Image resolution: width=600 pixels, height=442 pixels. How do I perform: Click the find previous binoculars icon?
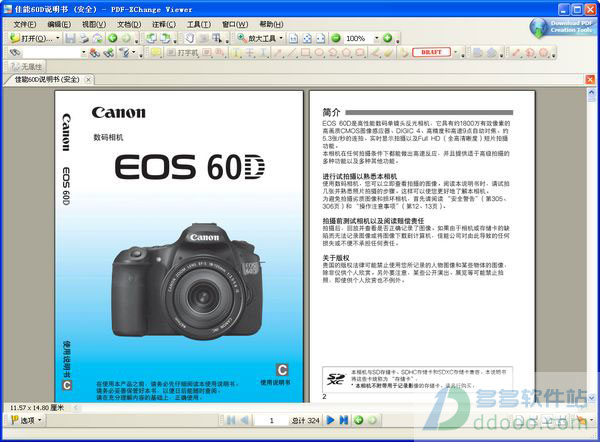click(x=95, y=53)
